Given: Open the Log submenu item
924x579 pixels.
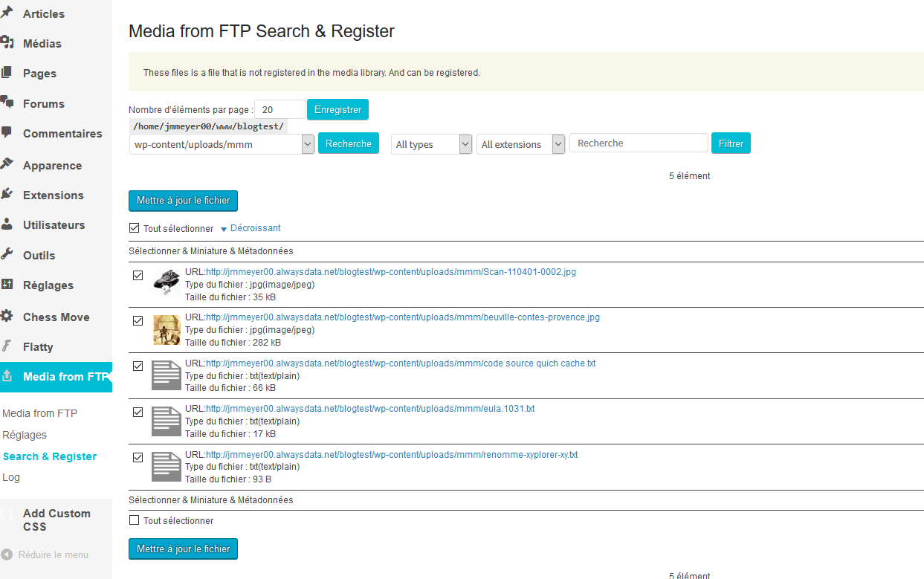Looking at the screenshot, I should (11, 477).
